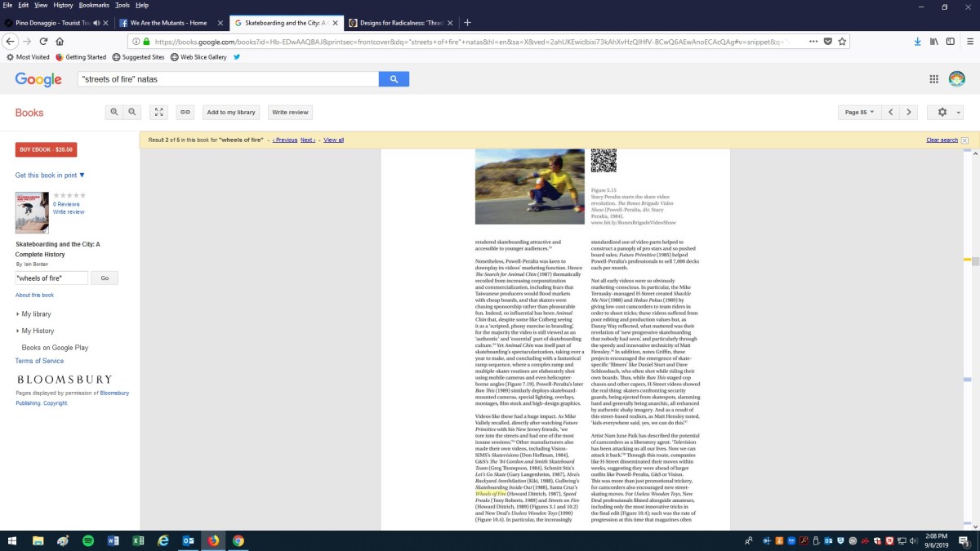Click the search-in-book input field
The height and width of the screenshot is (551, 980).
click(51, 278)
